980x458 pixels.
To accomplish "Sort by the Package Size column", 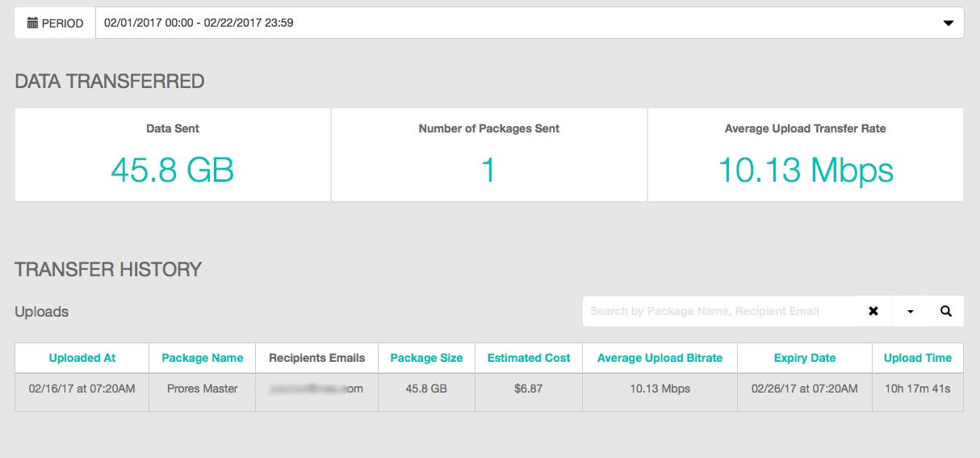I will (427, 358).
